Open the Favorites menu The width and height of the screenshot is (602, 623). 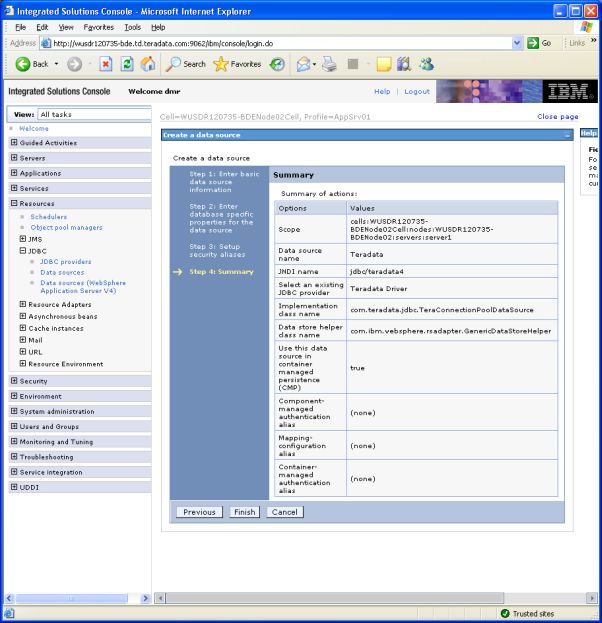pyautogui.click(x=99, y=27)
